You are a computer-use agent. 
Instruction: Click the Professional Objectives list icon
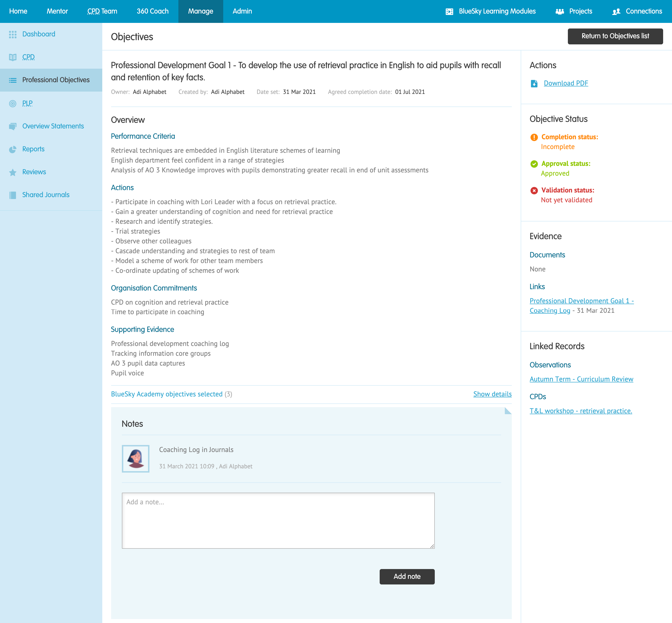(x=13, y=80)
